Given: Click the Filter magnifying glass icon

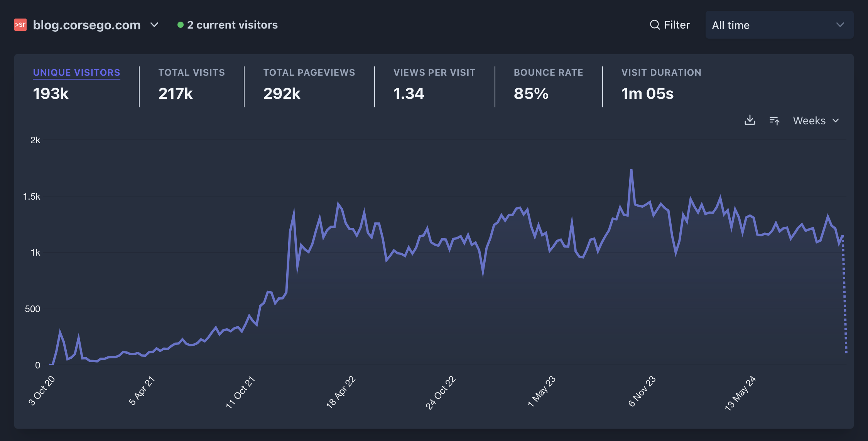Looking at the screenshot, I should pyautogui.click(x=655, y=25).
